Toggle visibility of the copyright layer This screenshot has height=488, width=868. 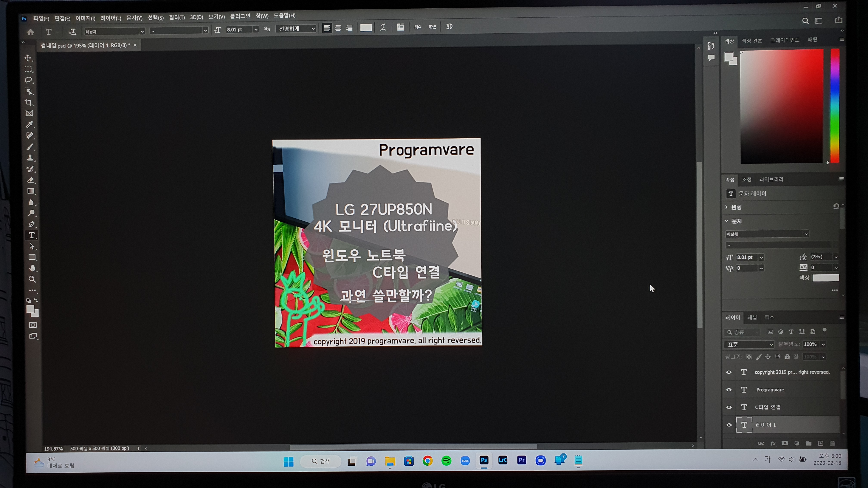click(x=729, y=372)
